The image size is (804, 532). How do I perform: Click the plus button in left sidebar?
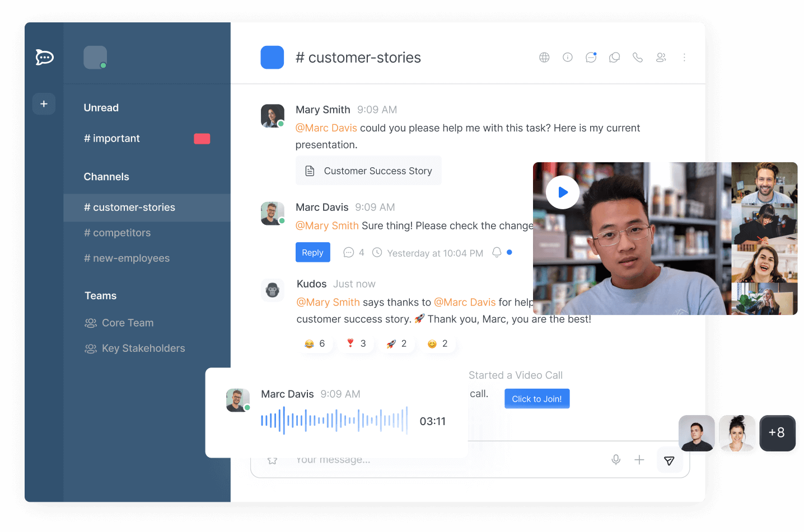coord(44,104)
